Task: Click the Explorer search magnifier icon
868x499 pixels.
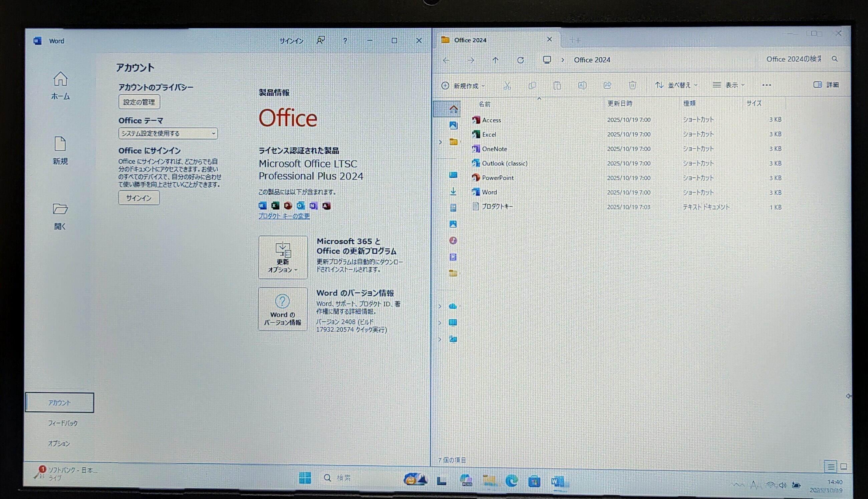Action: (835, 59)
